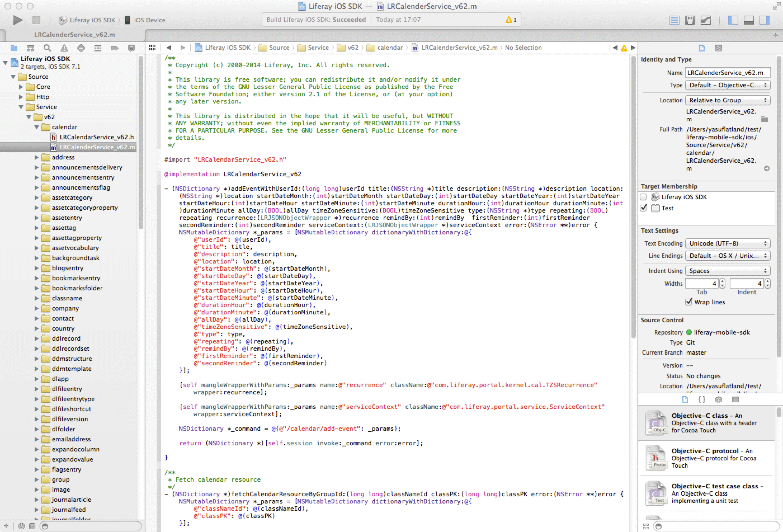Adjust the Tab width stepper
783x532 pixels.
click(x=722, y=284)
